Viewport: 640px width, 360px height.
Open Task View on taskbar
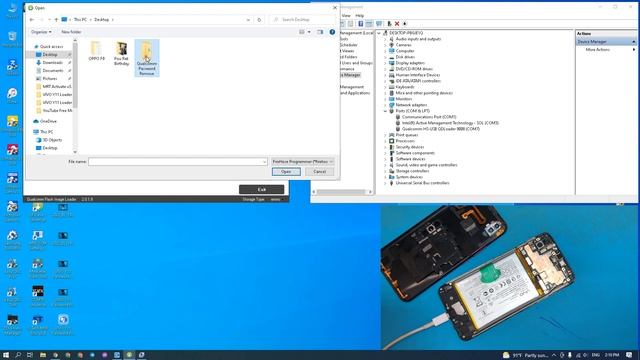pyautogui.click(x=30, y=355)
